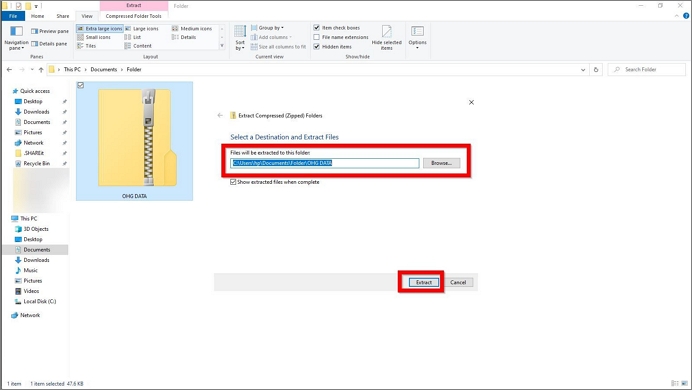This screenshot has height=390, width=692.
Task: Select Content layout
Action: click(138, 46)
